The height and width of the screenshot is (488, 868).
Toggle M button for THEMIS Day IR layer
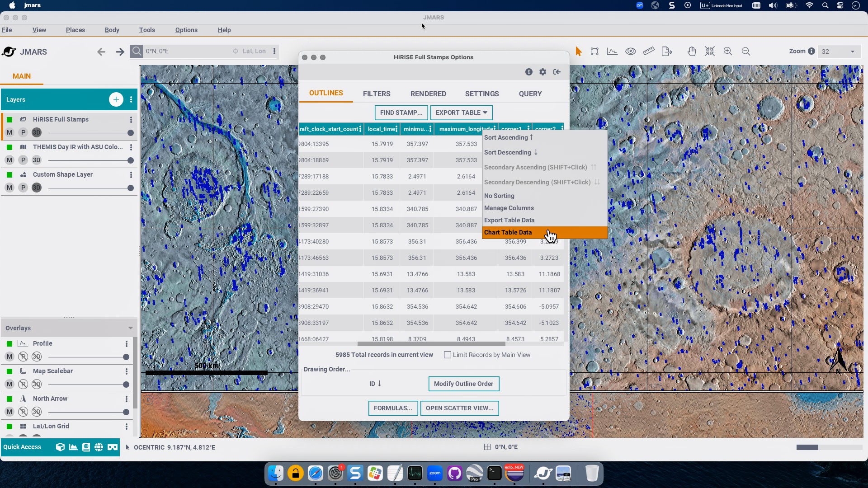tap(9, 160)
